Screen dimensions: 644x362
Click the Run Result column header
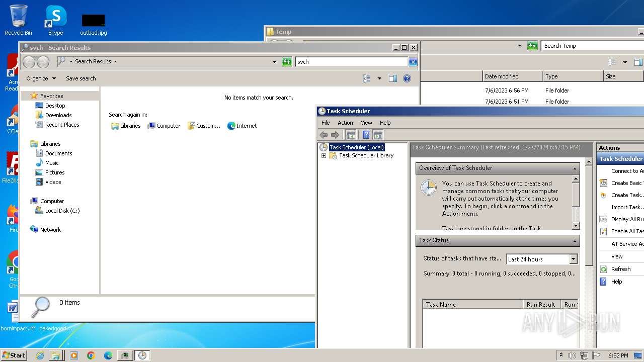pyautogui.click(x=541, y=305)
